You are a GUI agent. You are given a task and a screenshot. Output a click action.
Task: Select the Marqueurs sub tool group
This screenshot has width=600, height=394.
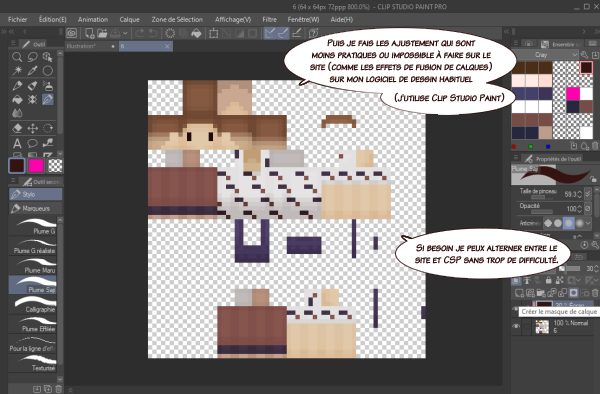(x=35, y=208)
